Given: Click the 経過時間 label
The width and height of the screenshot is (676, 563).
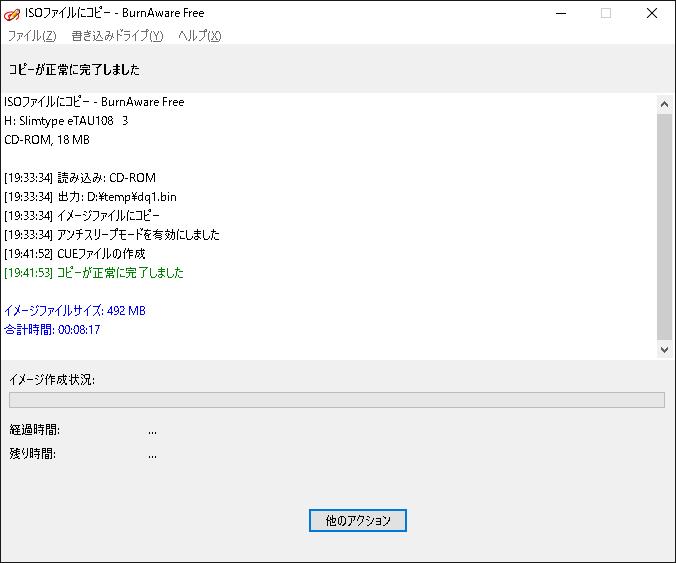Looking at the screenshot, I should point(34,430).
